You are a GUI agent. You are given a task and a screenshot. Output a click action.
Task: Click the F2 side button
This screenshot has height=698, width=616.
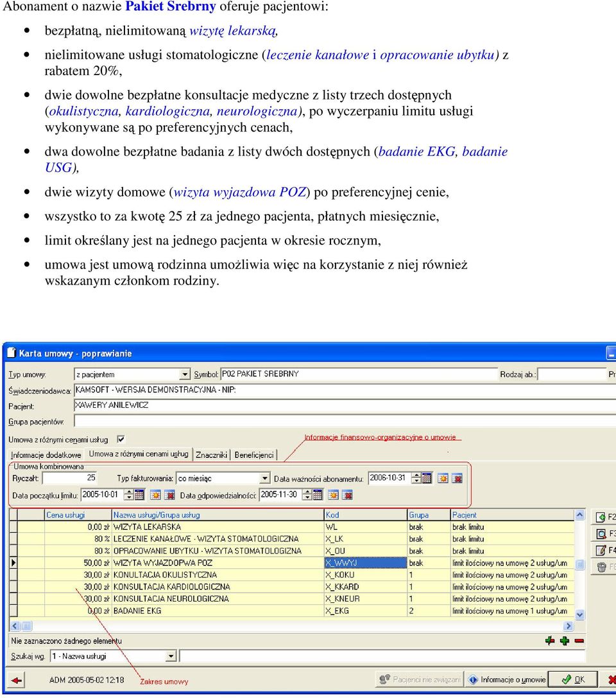tap(605, 517)
